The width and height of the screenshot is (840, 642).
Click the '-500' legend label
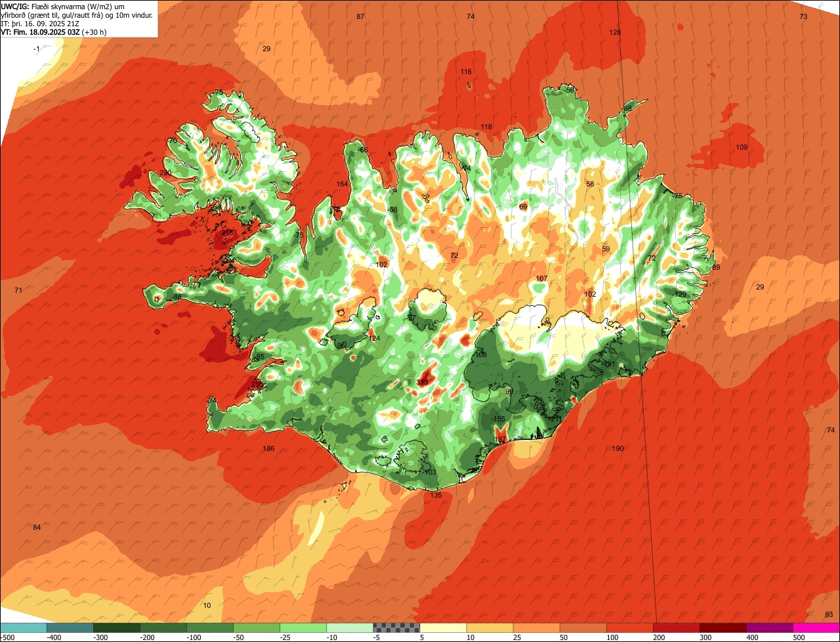click(8, 637)
